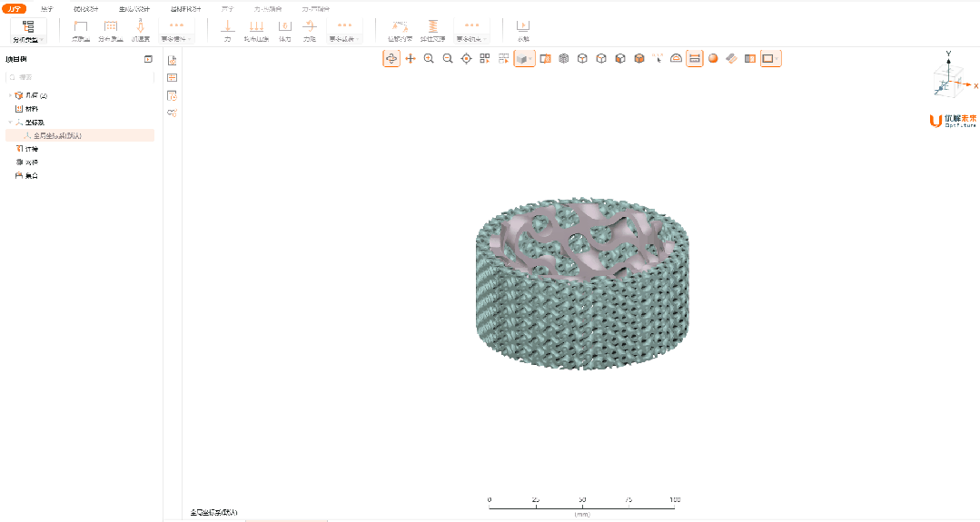Click the mesh wireframe cube icon
Image resolution: width=980 pixels, height=522 pixels.
point(564,59)
